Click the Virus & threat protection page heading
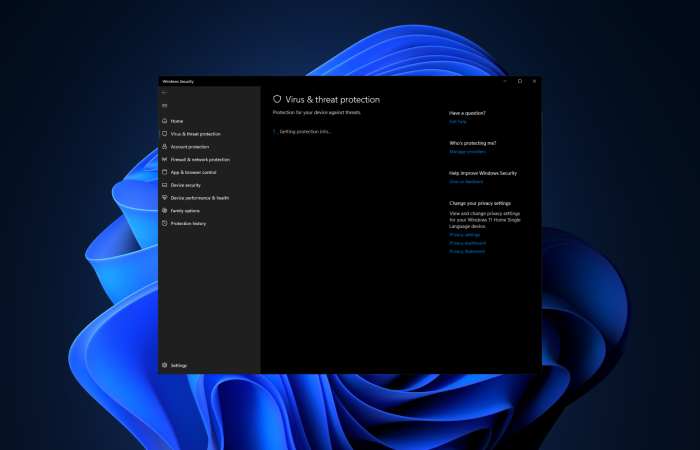Image resolution: width=700 pixels, height=450 pixels. tap(333, 100)
